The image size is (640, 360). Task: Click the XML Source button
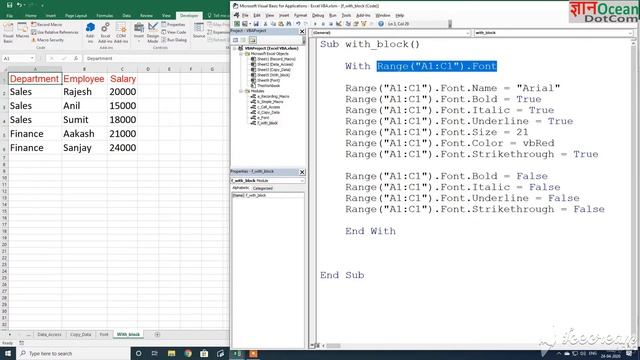(x=199, y=31)
